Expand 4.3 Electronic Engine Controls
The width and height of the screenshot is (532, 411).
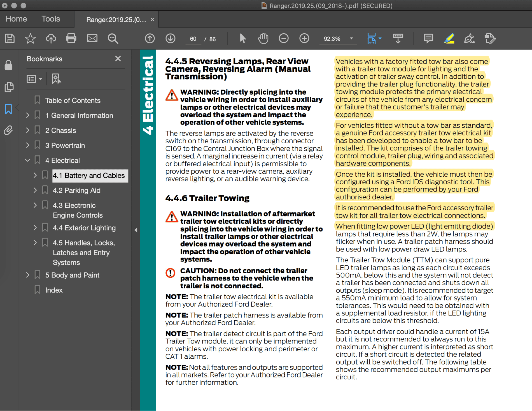(x=35, y=205)
